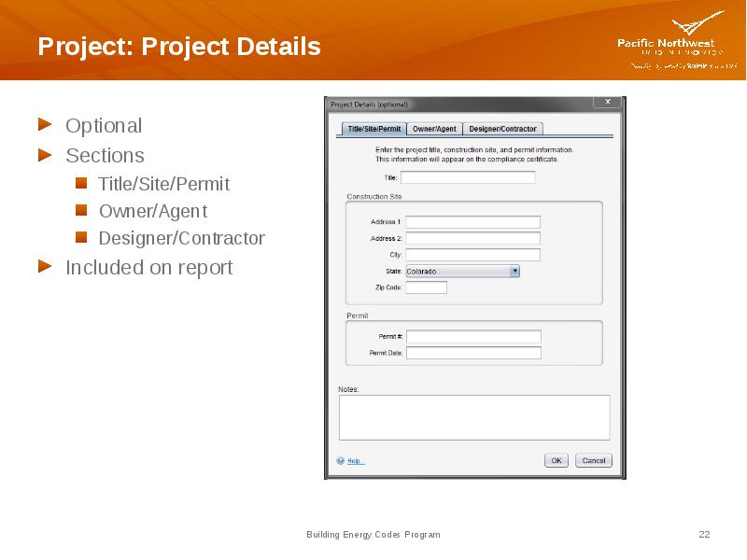
Task: Click inside the Notes text area
Action: pyautogui.click(x=474, y=417)
